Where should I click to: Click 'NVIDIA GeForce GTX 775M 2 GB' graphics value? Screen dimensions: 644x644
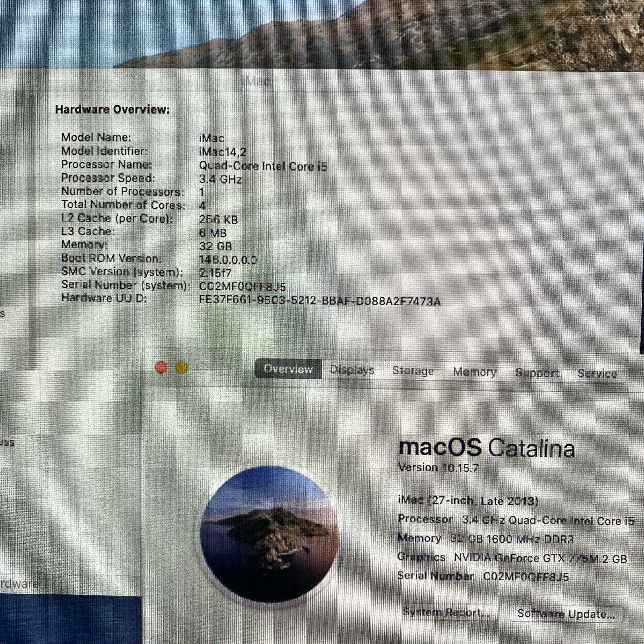(x=541, y=558)
